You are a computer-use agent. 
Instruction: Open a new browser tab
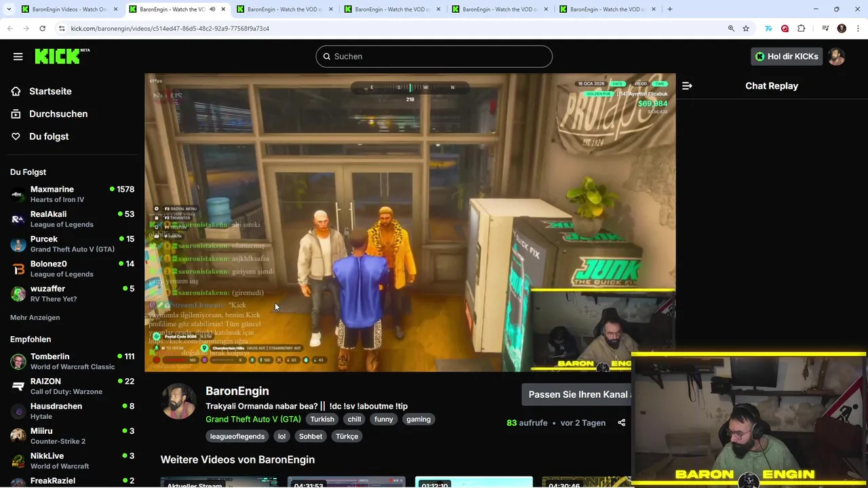[670, 9]
